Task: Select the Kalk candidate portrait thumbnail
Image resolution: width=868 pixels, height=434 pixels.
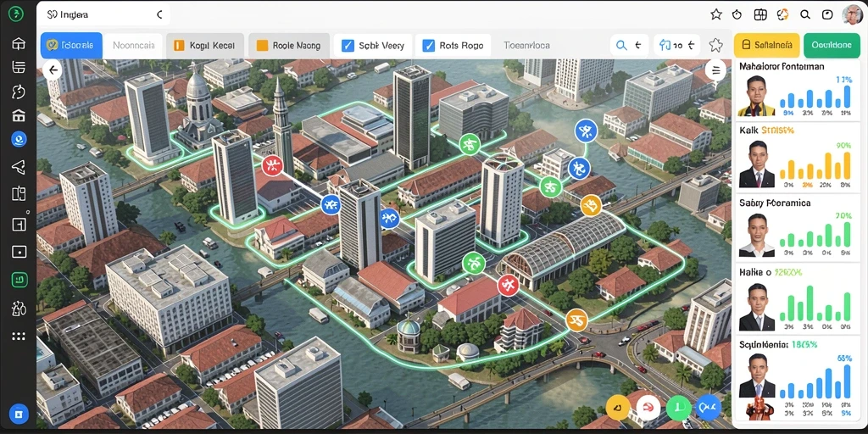Action: 756,164
